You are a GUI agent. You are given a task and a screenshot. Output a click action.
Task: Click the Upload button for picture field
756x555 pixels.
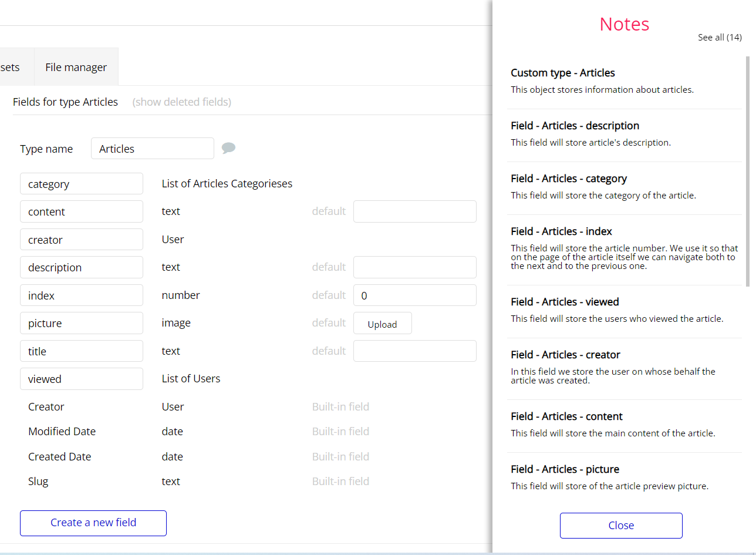382,324
